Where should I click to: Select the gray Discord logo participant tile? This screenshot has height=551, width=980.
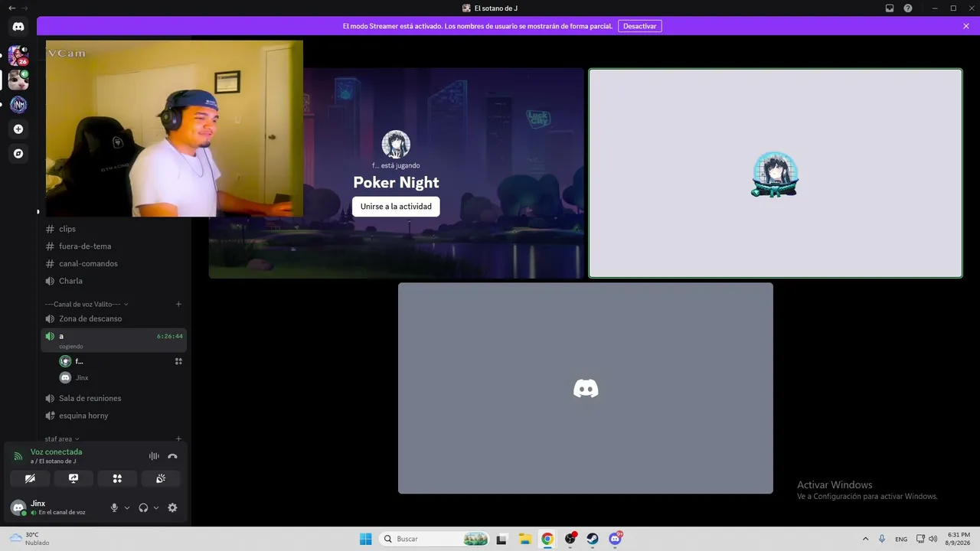coord(586,388)
